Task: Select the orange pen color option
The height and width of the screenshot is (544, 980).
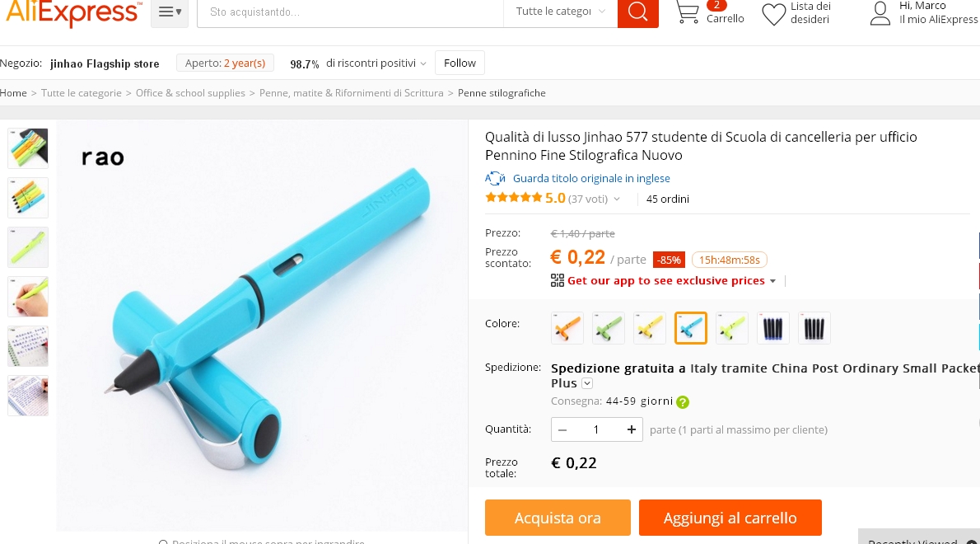Action: [567, 328]
